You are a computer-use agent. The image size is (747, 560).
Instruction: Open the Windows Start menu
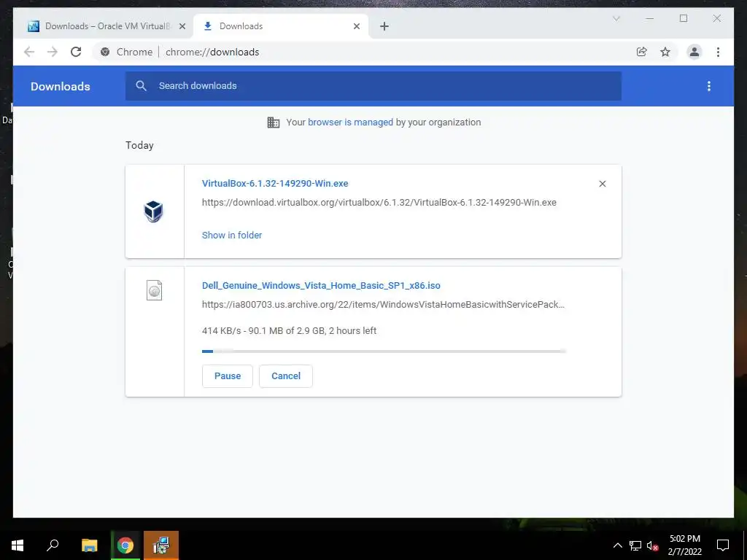[18, 545]
